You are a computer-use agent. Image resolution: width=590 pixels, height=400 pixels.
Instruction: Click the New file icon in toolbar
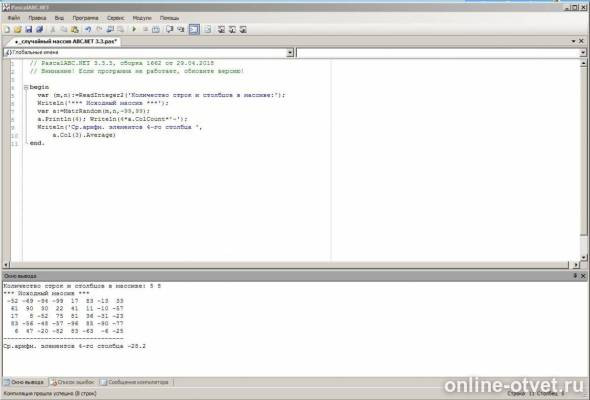[x=7, y=29]
